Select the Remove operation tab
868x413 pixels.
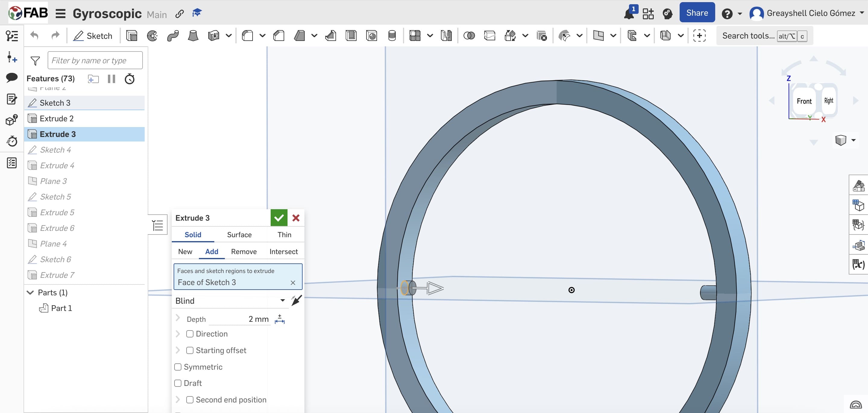tap(244, 251)
